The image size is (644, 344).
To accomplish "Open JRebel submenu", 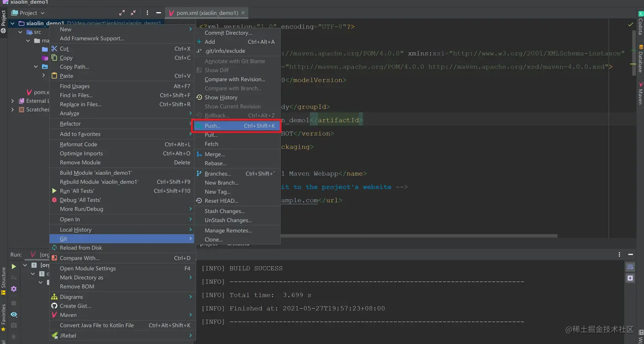I will click(122, 335).
